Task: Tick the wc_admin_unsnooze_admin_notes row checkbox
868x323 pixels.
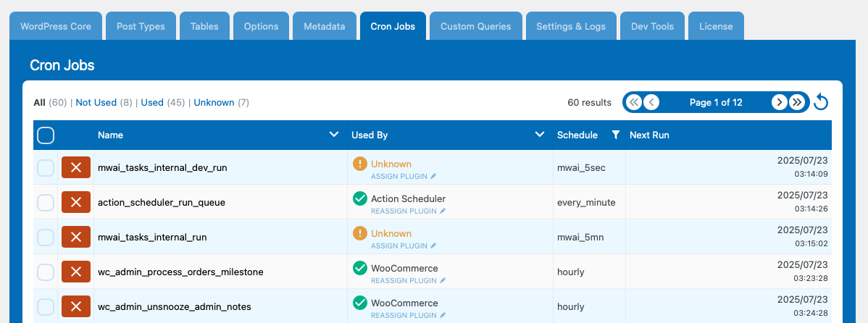Action: [x=46, y=306]
